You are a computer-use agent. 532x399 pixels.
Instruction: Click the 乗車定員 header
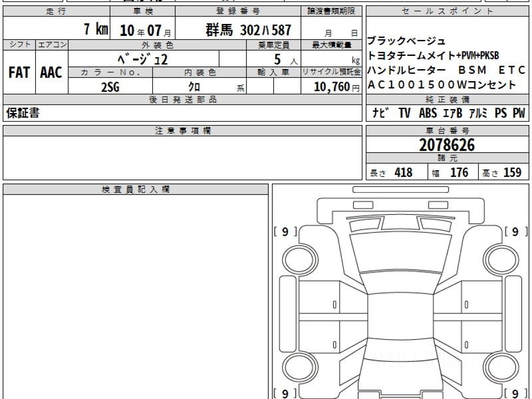[274, 45]
